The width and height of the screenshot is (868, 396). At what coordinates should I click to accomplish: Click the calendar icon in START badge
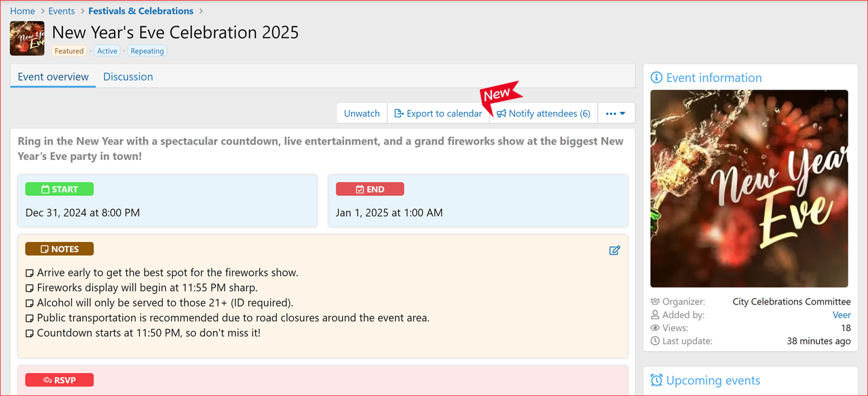click(45, 189)
